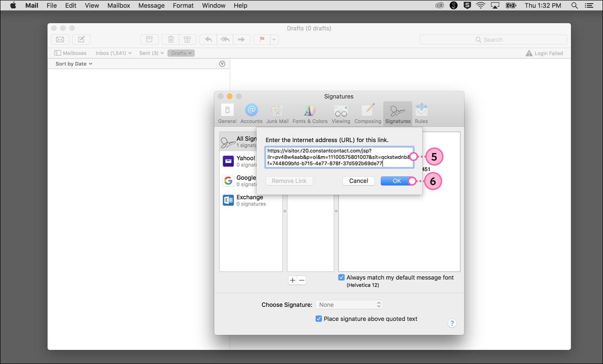Open the Format menu
This screenshot has width=603, height=364.
coord(183,5)
